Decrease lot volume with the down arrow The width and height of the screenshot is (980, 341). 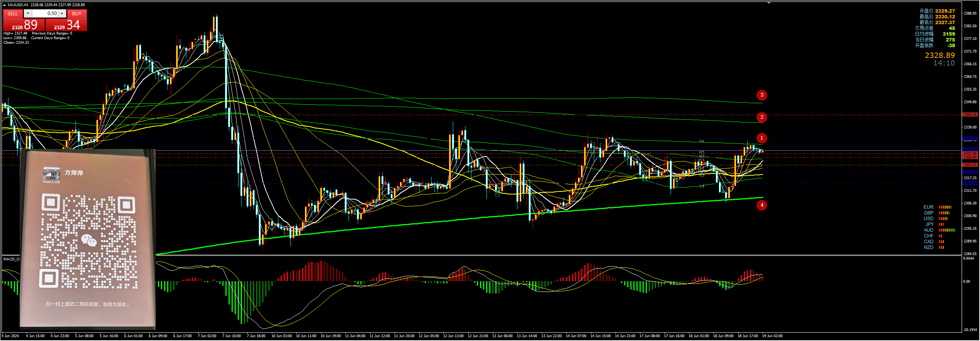(28, 13)
